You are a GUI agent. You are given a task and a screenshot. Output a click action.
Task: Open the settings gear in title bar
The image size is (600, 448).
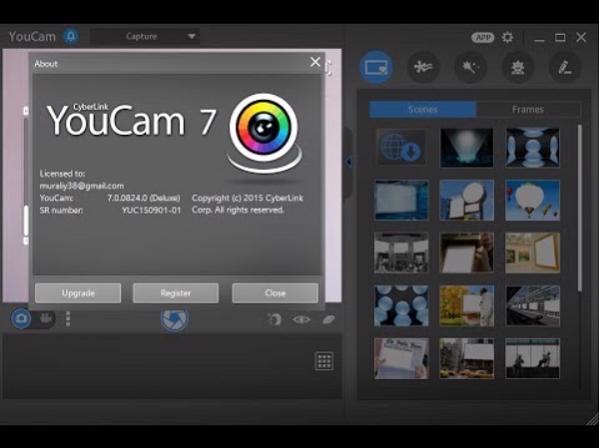(507, 37)
